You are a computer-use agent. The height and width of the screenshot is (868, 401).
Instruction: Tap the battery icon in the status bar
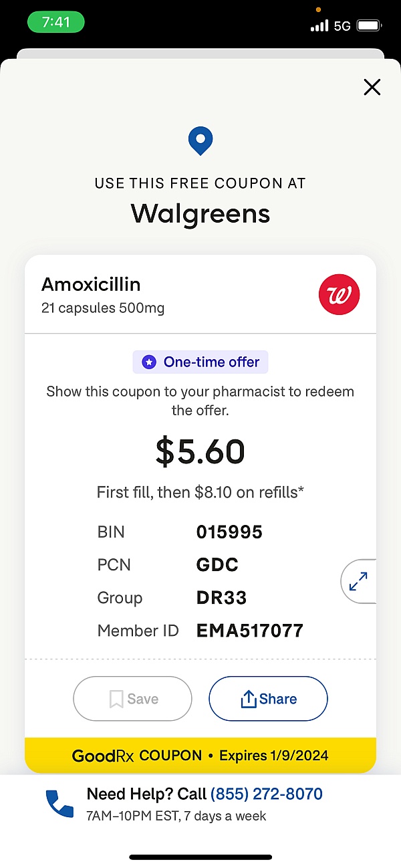click(369, 26)
